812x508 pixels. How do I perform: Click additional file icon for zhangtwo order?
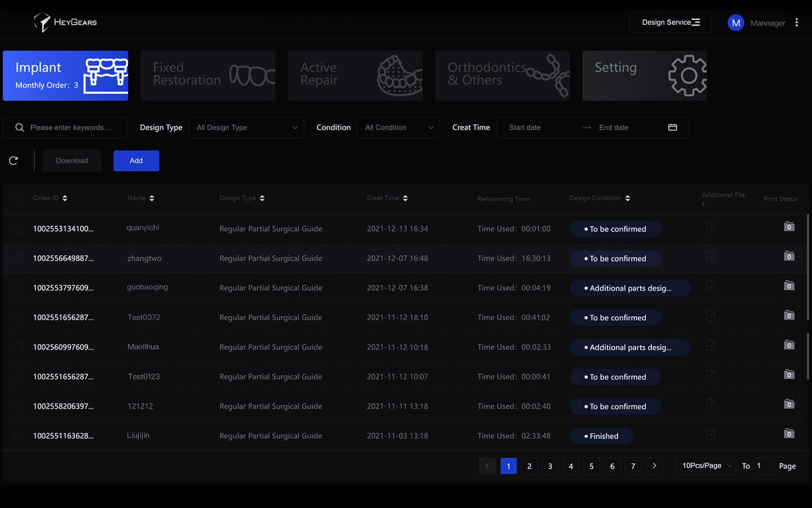711,257
